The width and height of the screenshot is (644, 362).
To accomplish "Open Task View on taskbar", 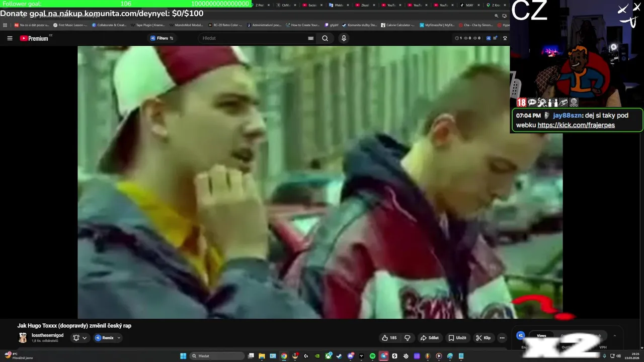I will [251, 356].
